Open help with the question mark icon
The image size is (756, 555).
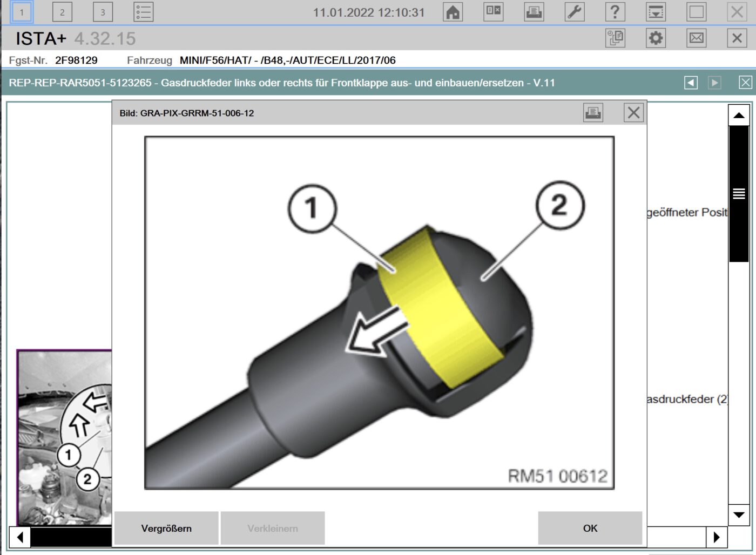pos(615,12)
